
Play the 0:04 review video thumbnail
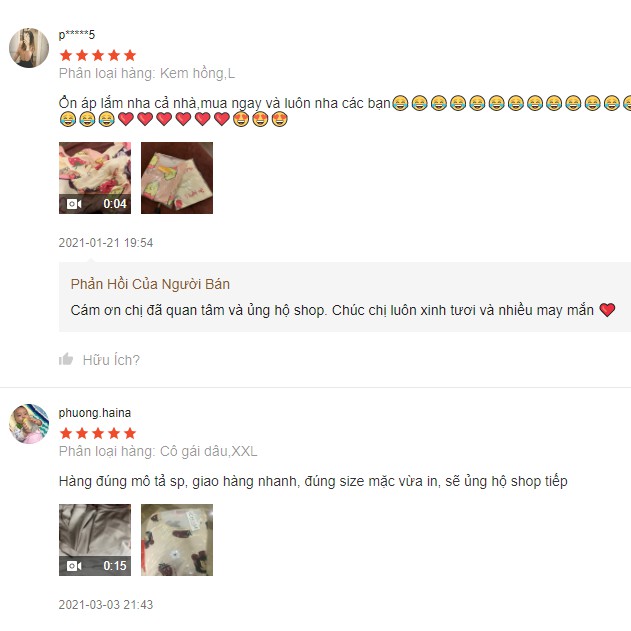click(x=95, y=178)
